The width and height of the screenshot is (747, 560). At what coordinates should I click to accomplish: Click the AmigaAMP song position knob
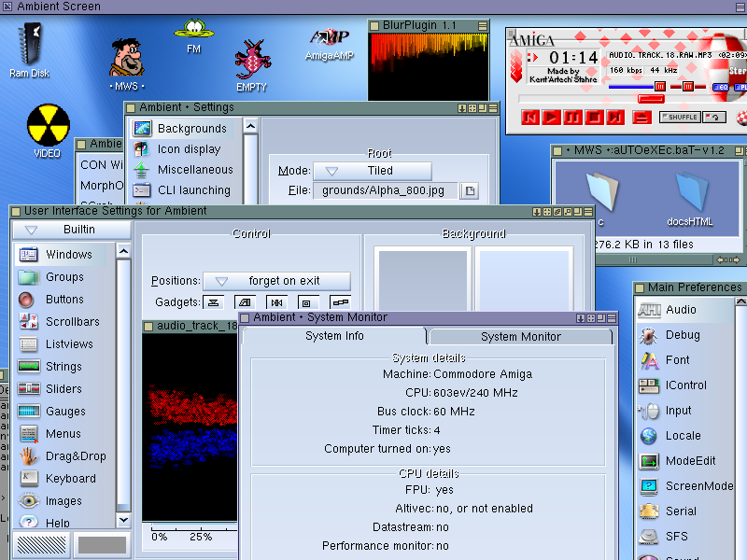pos(651,99)
